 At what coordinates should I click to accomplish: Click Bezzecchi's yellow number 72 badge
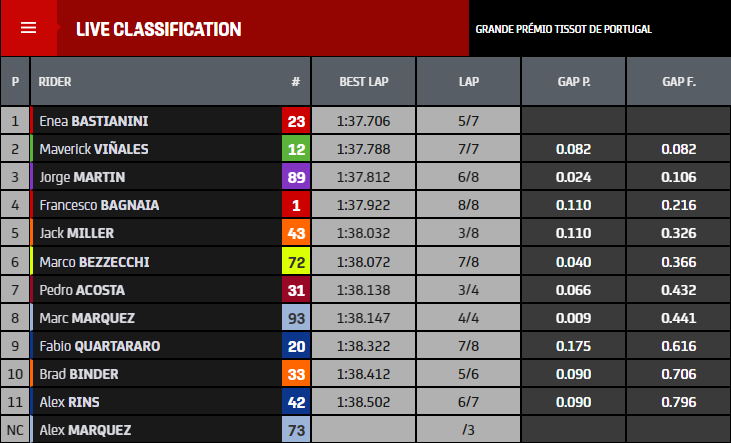[296, 262]
